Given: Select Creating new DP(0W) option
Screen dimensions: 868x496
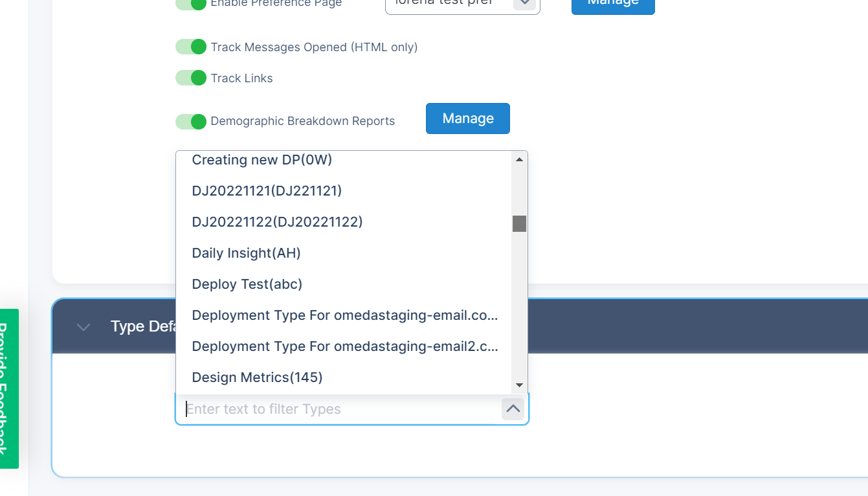Looking at the screenshot, I should click(262, 160).
